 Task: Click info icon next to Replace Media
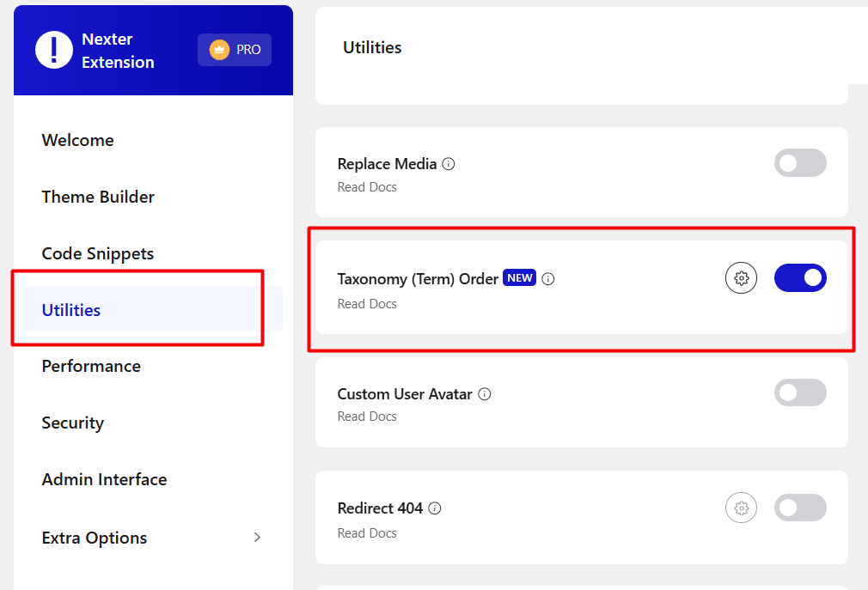[x=449, y=164]
